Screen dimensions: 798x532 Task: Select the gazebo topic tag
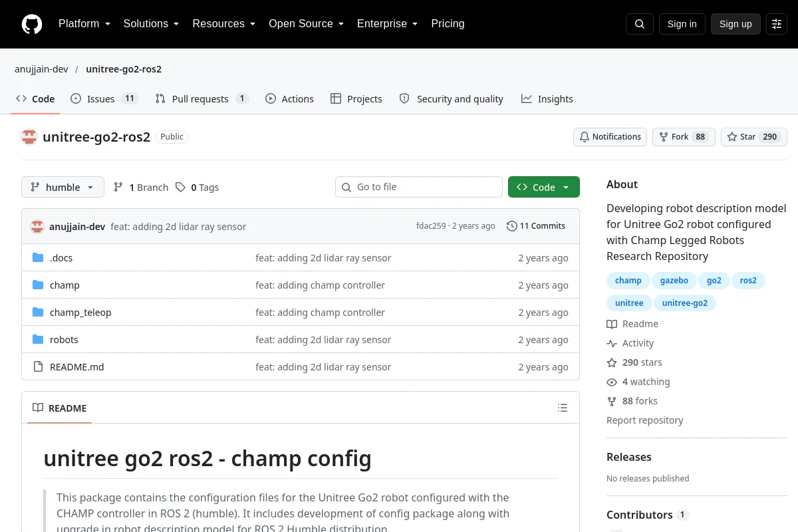pos(674,281)
